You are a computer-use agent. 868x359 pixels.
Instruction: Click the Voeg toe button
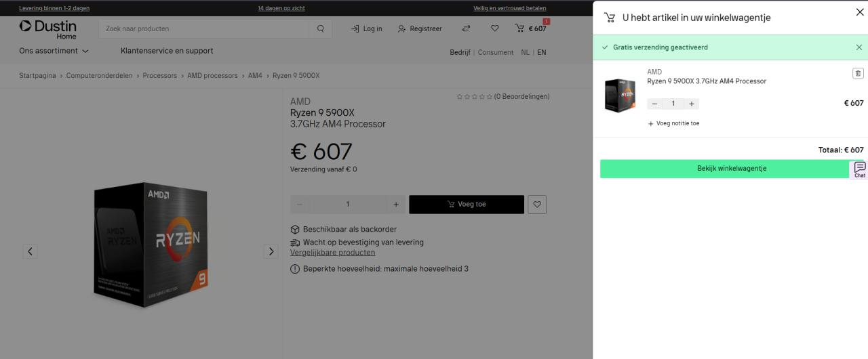click(467, 204)
